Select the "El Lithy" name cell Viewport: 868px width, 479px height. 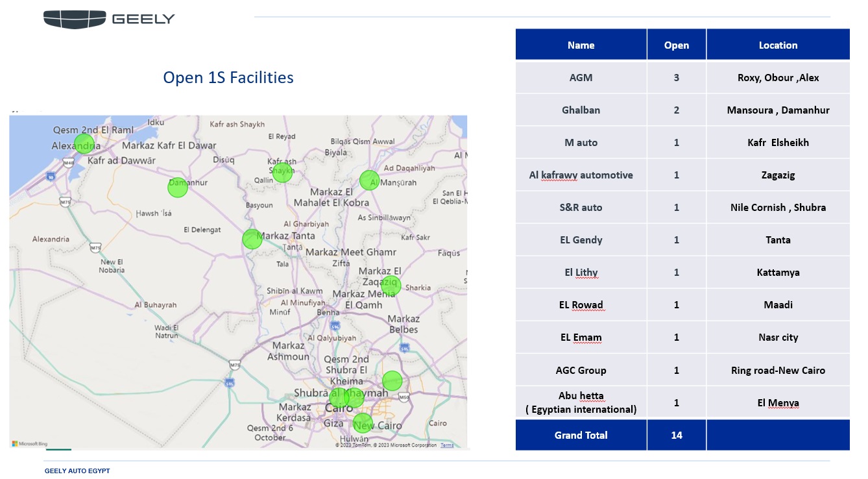(581, 272)
